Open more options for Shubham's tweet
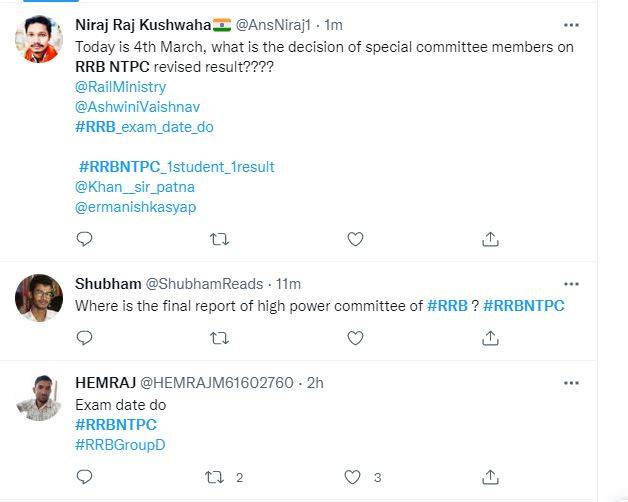 571,284
